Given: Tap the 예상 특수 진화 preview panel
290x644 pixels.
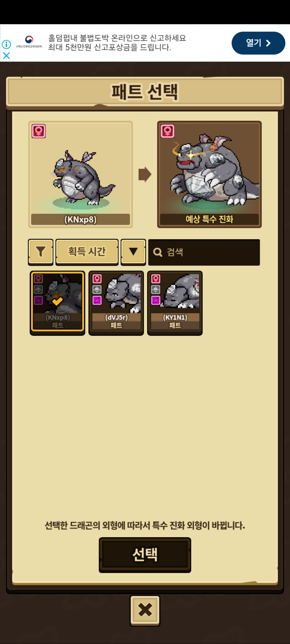Looking at the screenshot, I should (x=209, y=174).
